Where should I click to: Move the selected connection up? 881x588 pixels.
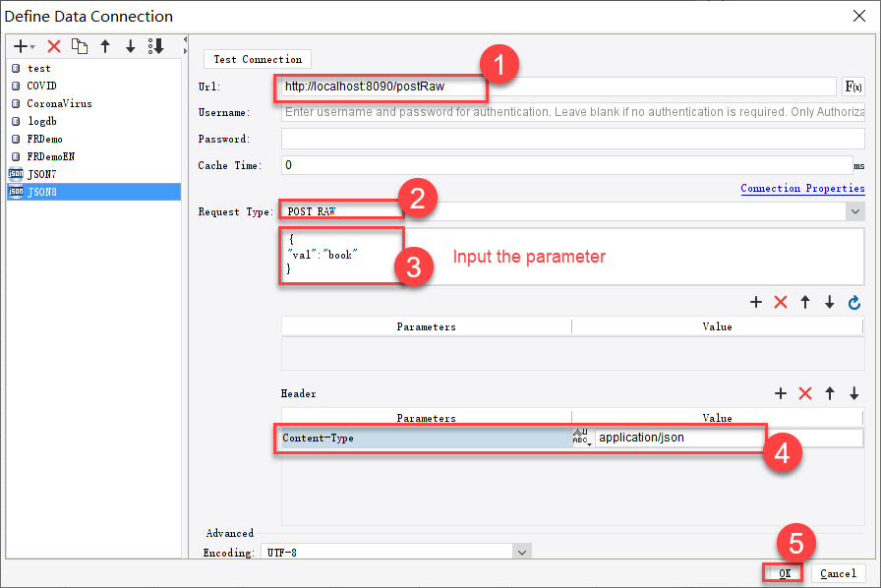pos(104,46)
